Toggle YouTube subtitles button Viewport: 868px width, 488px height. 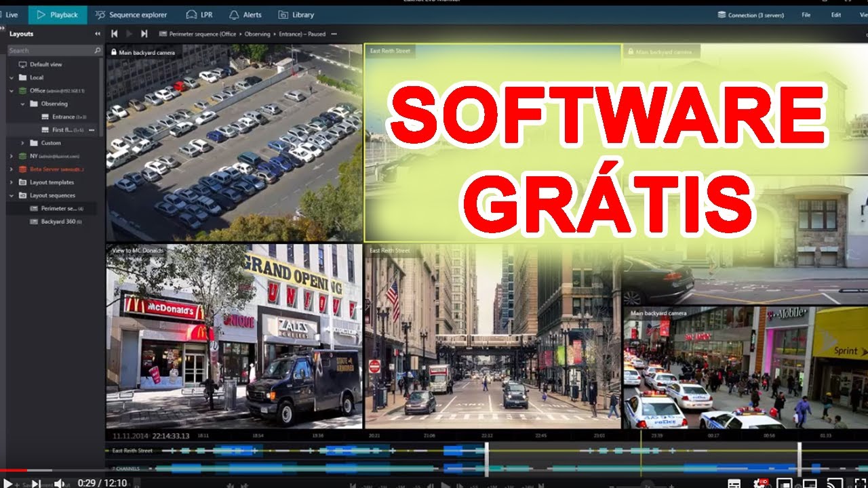(x=734, y=483)
